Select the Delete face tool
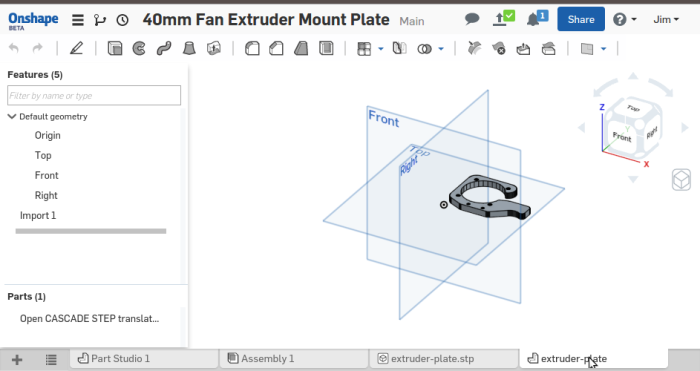700x371 pixels. coord(499,48)
